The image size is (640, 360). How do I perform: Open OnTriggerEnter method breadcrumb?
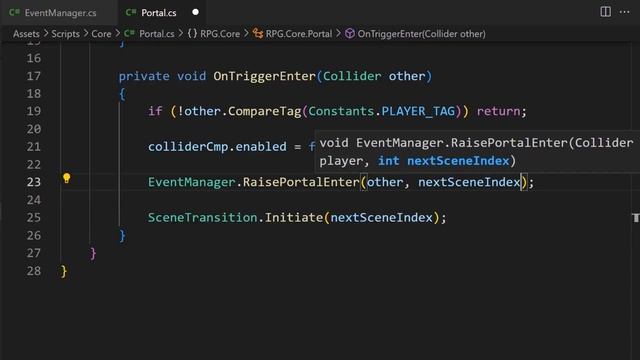pyautogui.click(x=422, y=34)
